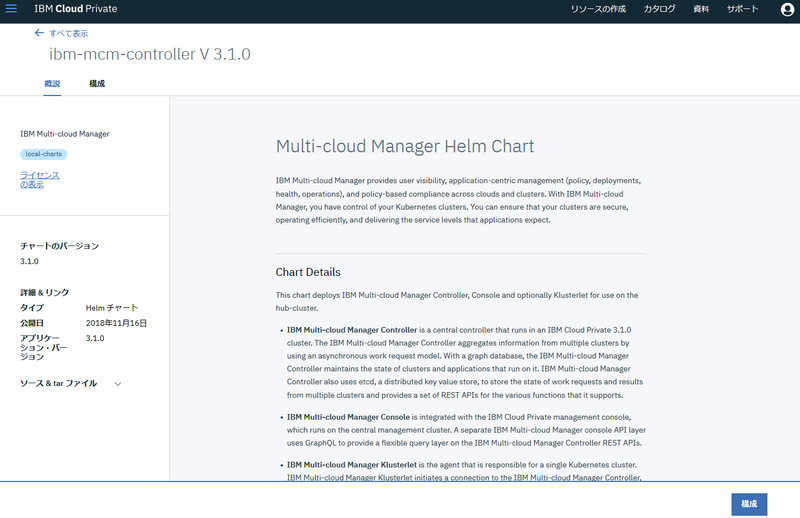Click the local-charts tag
Viewport: 800px width, 518px height.
tap(44, 154)
